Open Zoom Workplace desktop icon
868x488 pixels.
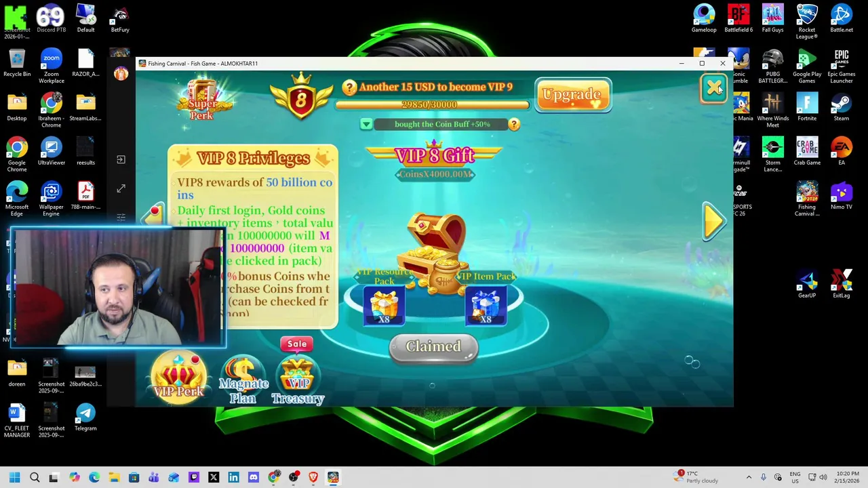tap(51, 66)
